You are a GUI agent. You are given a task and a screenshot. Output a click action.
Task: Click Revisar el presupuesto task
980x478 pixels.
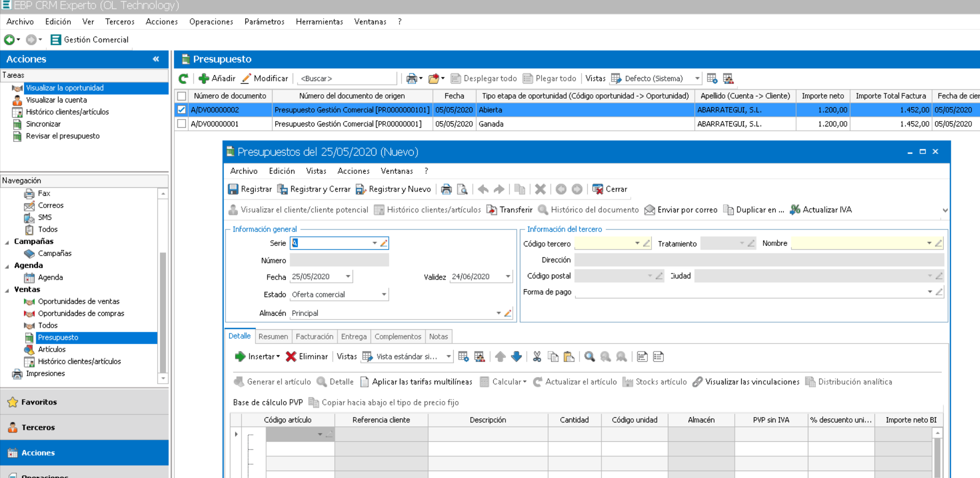[x=63, y=136]
